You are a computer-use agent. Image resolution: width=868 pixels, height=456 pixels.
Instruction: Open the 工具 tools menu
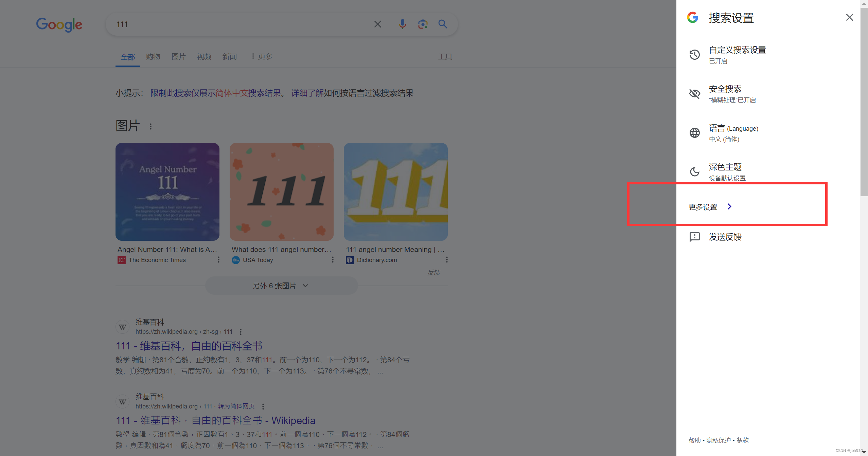tap(445, 56)
